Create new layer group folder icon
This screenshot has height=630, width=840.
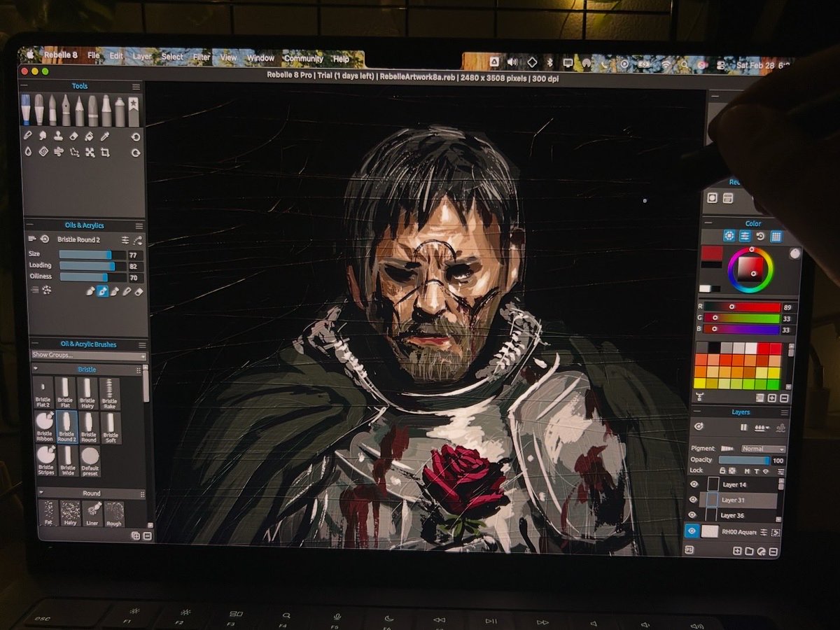(749, 551)
